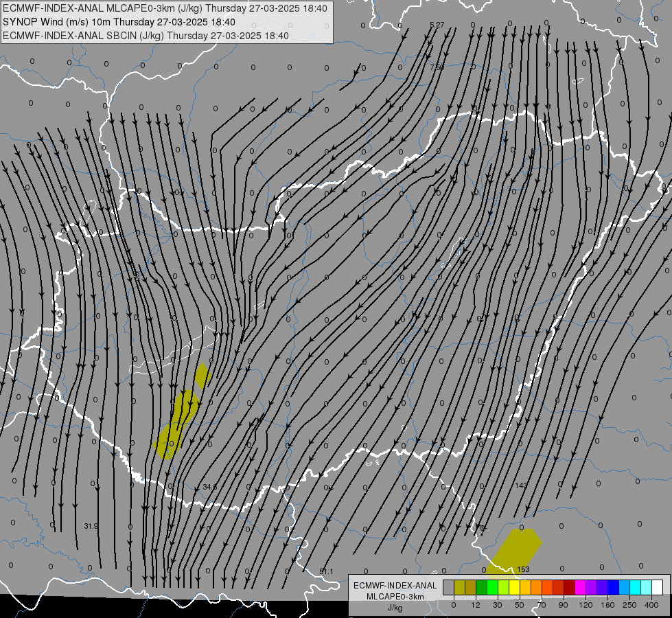Viewport: 672px width, 618px height.
Task: Click the legend scale label 50
Action: (520, 605)
